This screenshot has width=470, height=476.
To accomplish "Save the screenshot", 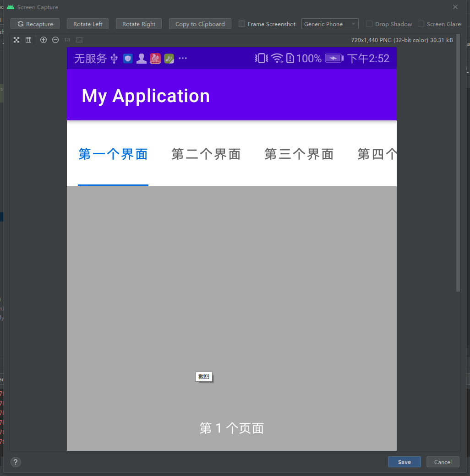I will click(404, 462).
